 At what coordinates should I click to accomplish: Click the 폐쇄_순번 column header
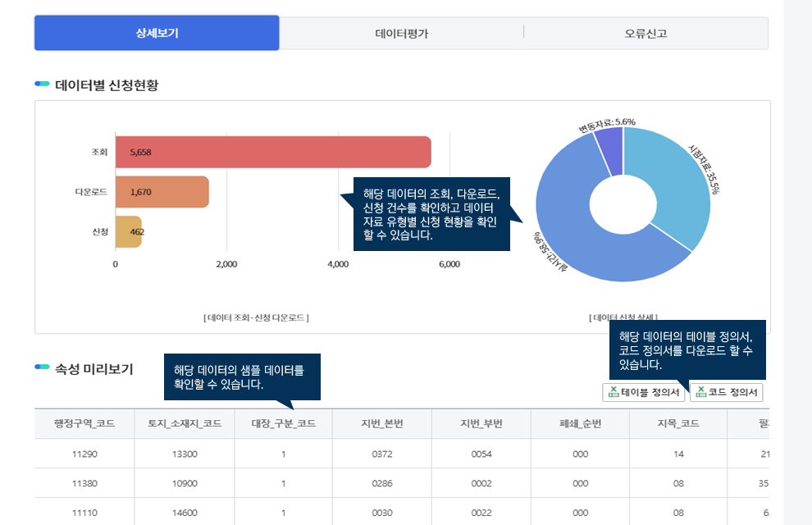click(x=580, y=423)
